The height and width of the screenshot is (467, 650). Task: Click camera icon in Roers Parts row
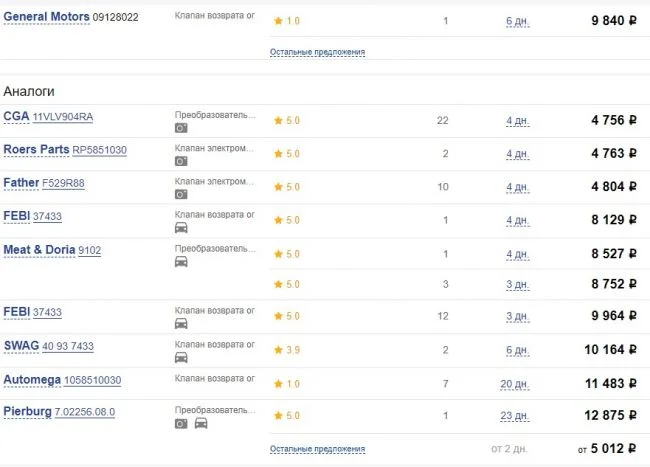click(181, 161)
